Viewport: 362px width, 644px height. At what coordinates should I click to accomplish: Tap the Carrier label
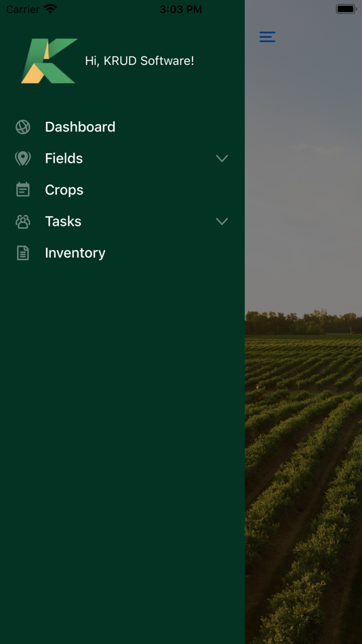click(x=22, y=9)
